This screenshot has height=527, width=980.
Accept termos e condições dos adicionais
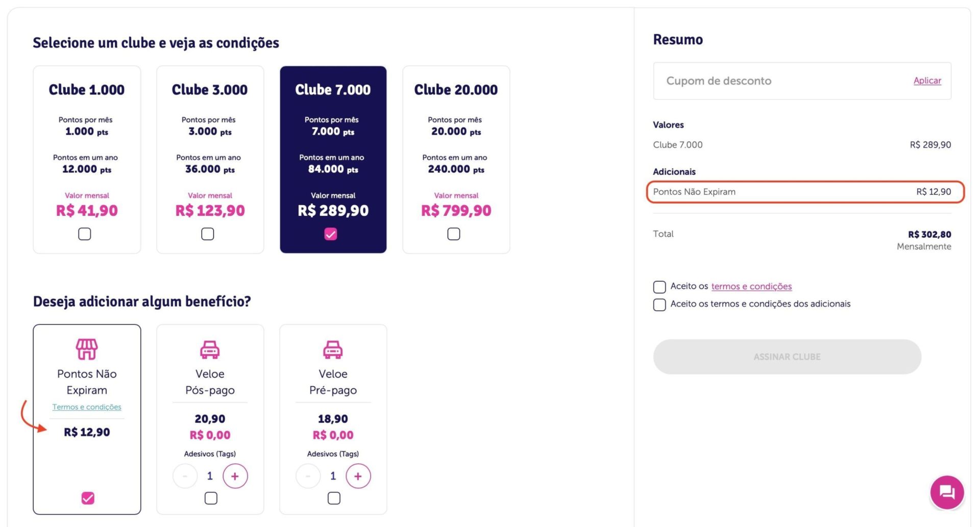click(x=659, y=305)
